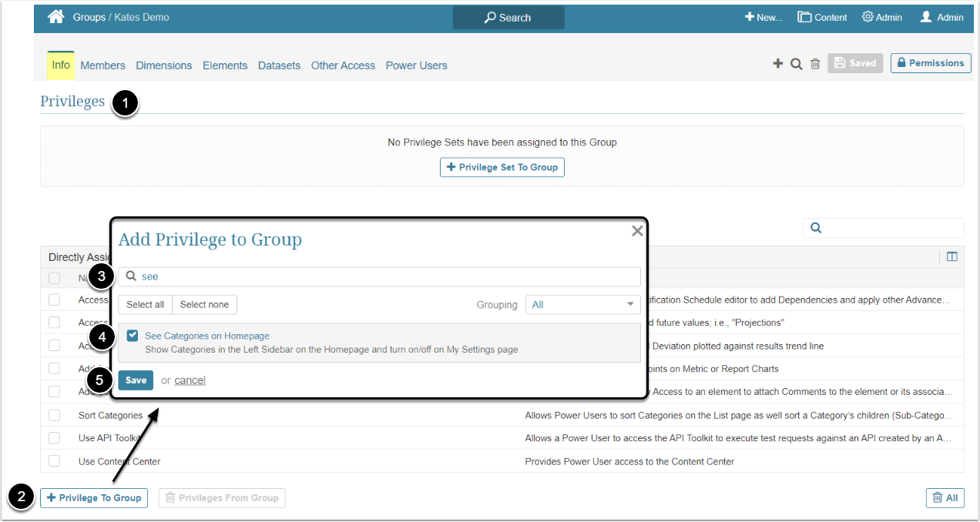Check the Sort Categories row checkbox

[x=54, y=415]
